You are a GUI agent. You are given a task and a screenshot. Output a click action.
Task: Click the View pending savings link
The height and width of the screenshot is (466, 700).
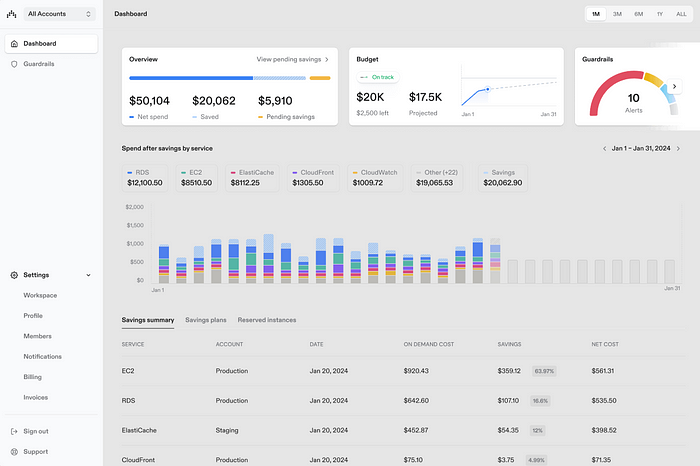point(292,59)
